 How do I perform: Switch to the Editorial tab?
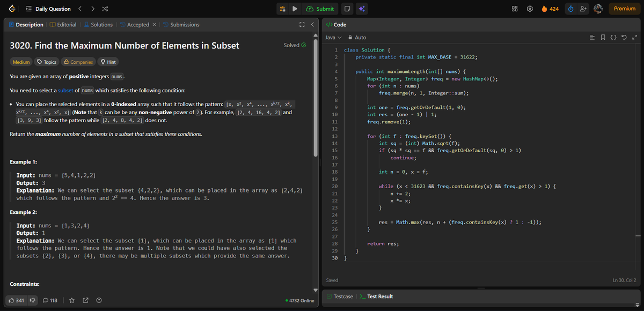[x=63, y=25]
